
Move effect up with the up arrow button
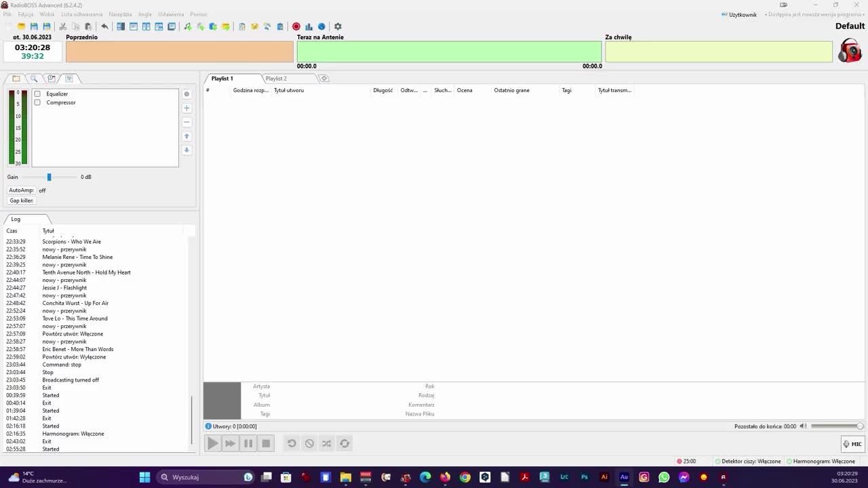(187, 136)
